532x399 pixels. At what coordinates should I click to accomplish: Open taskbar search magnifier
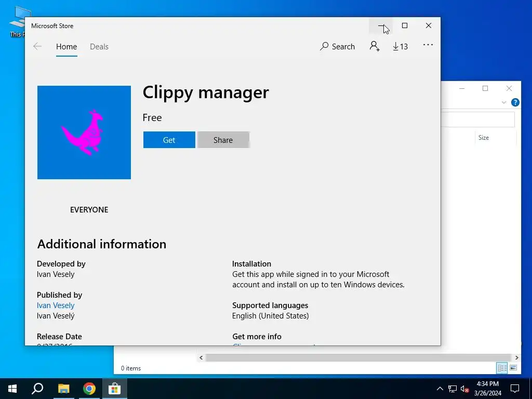(x=37, y=389)
